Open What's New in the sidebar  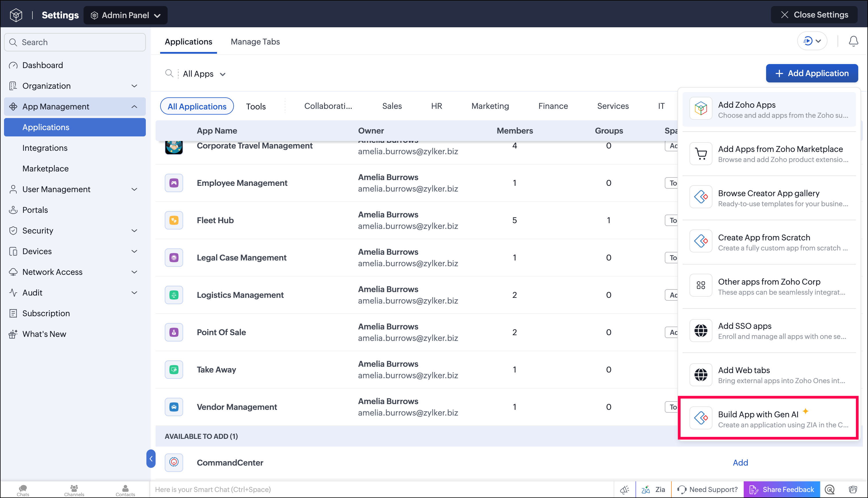point(44,334)
